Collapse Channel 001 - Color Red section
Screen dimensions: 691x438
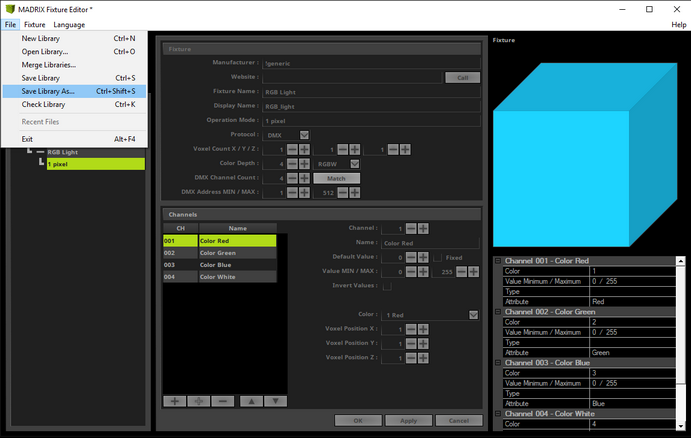click(498, 261)
